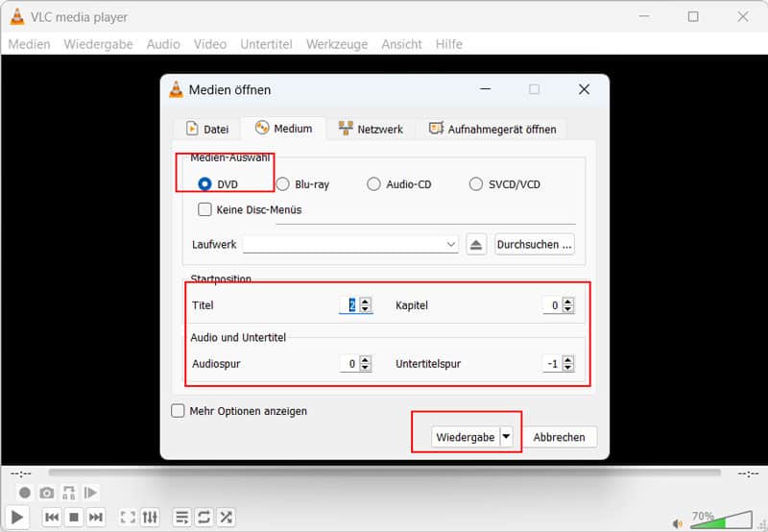Viewport: 768px width, 532px height.
Task: Enable the Keine Disc-Menüs checkbox
Action: (x=204, y=209)
